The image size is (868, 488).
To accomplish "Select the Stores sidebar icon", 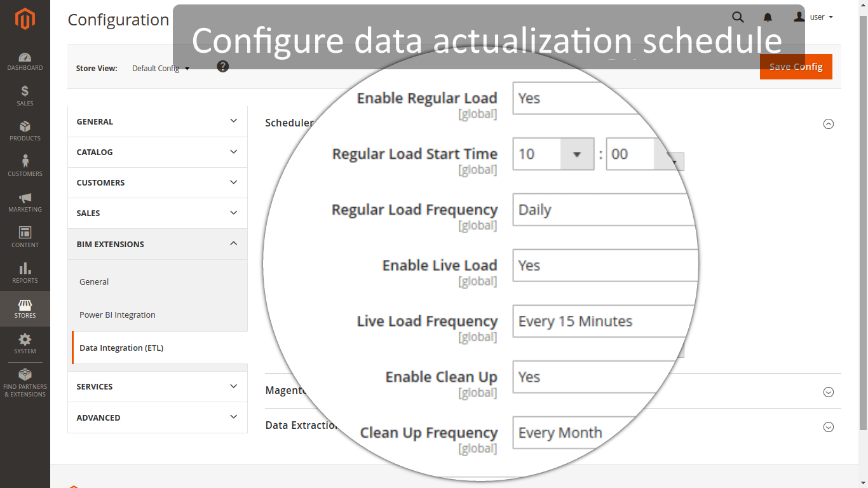I will click(x=25, y=309).
